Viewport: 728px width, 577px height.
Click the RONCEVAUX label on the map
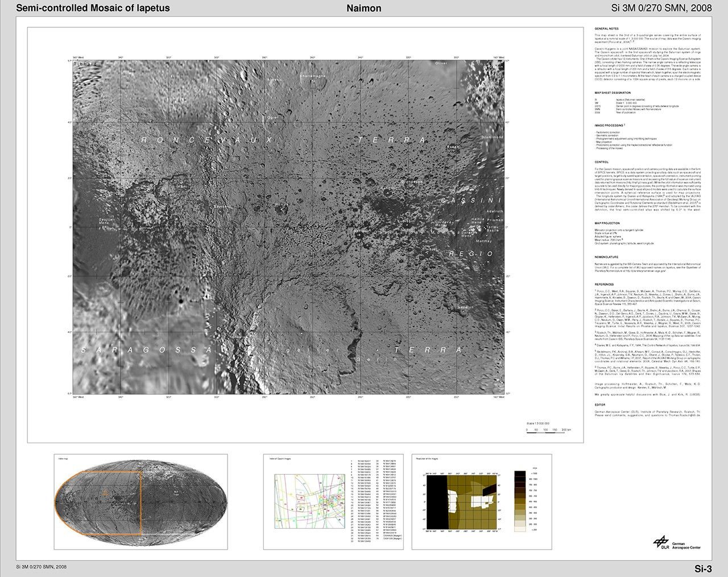point(207,140)
